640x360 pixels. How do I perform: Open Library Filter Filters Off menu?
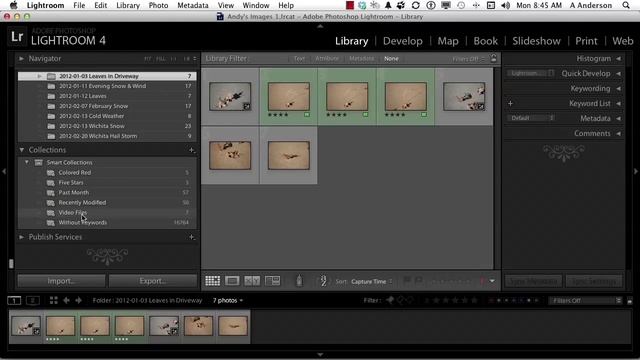tap(468, 59)
